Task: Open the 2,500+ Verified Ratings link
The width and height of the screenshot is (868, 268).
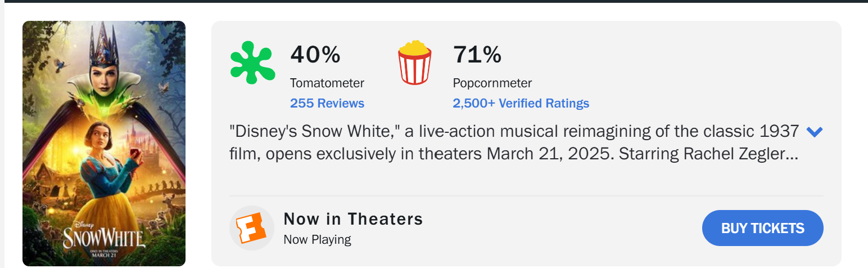Action: [x=521, y=103]
